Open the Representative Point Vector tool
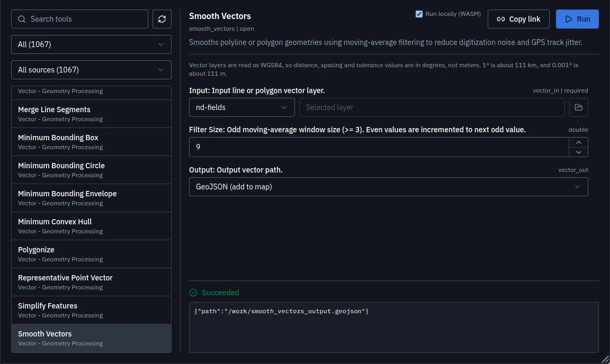Image resolution: width=610 pixels, height=364 pixels. click(x=92, y=282)
